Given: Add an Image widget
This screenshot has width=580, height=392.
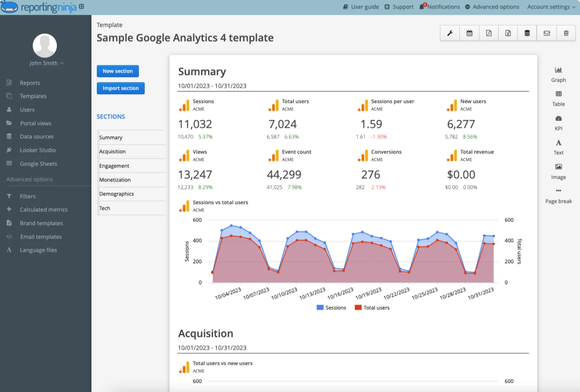Looking at the screenshot, I should (x=559, y=172).
